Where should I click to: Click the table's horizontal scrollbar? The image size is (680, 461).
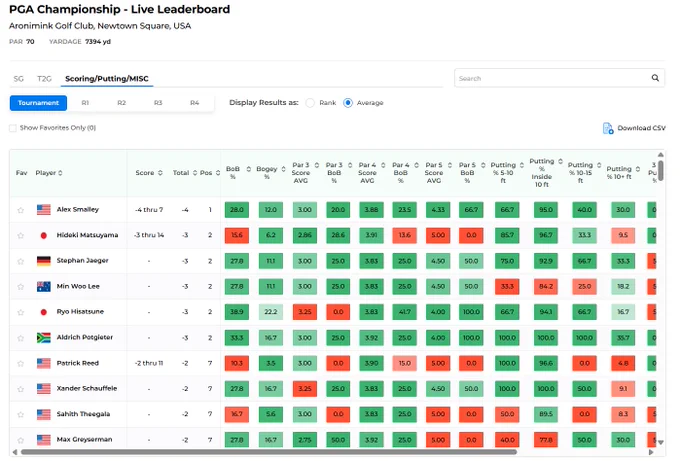pos(269,452)
